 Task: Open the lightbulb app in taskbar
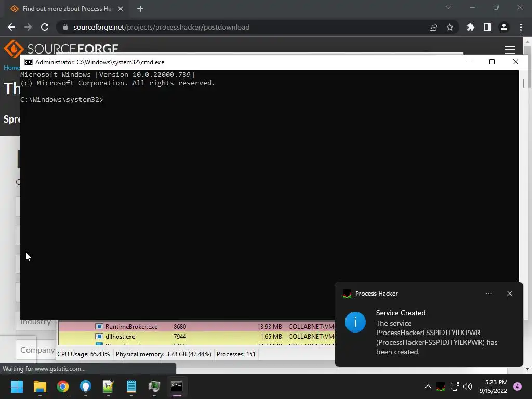pyautogui.click(x=86, y=387)
